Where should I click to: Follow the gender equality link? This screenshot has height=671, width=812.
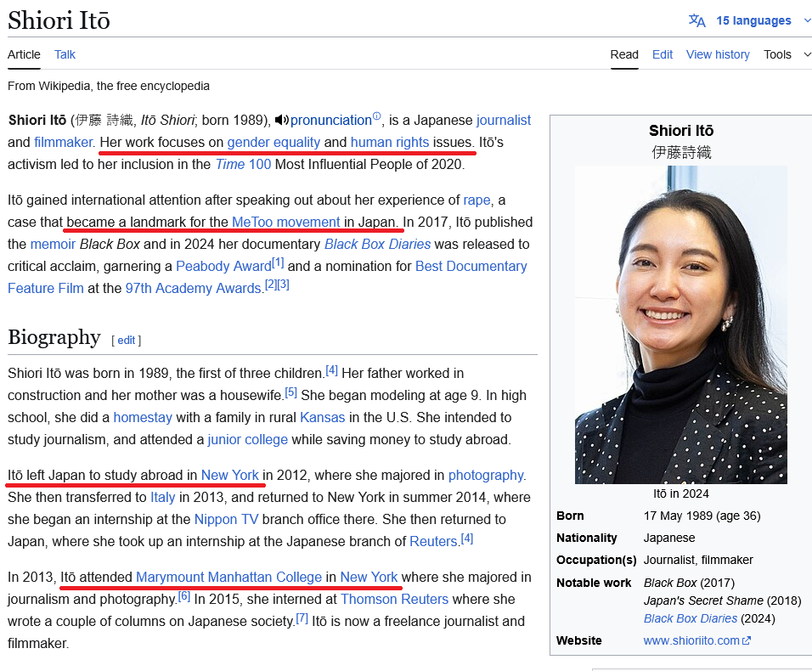coord(273,143)
